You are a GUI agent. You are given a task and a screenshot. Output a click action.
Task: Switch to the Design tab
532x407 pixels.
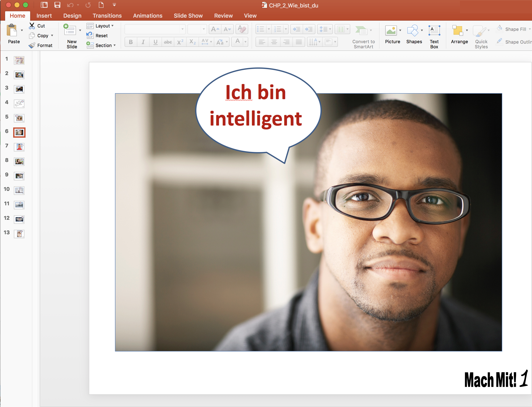point(72,16)
